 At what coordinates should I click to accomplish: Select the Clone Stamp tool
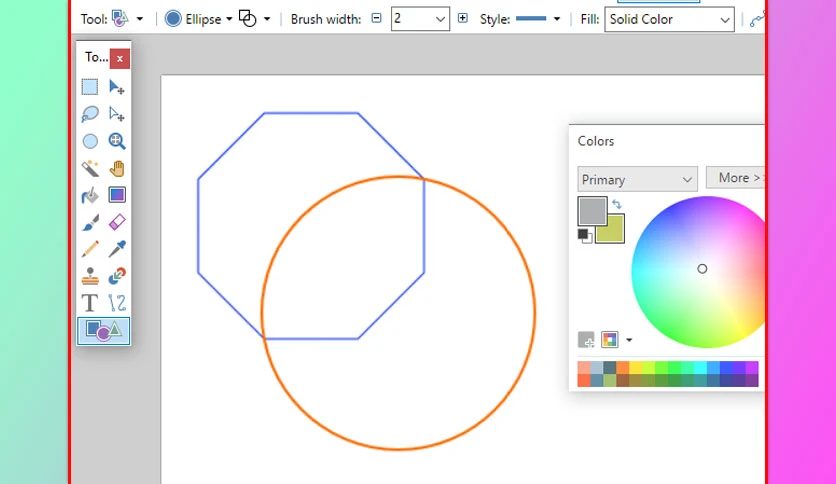click(x=90, y=276)
